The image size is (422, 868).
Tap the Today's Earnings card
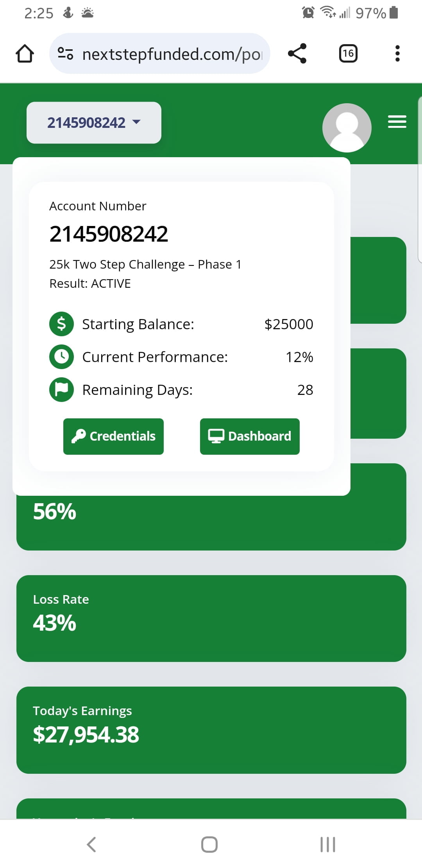pyautogui.click(x=211, y=730)
